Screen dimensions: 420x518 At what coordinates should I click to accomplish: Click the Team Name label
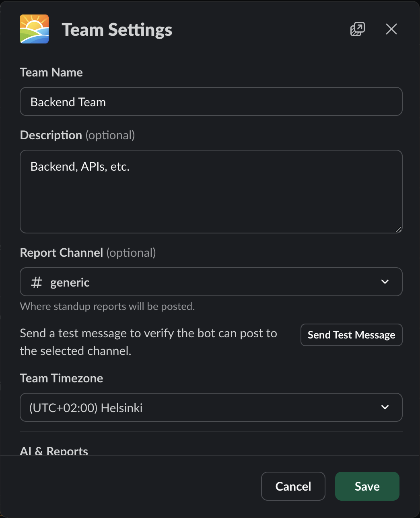pos(51,72)
